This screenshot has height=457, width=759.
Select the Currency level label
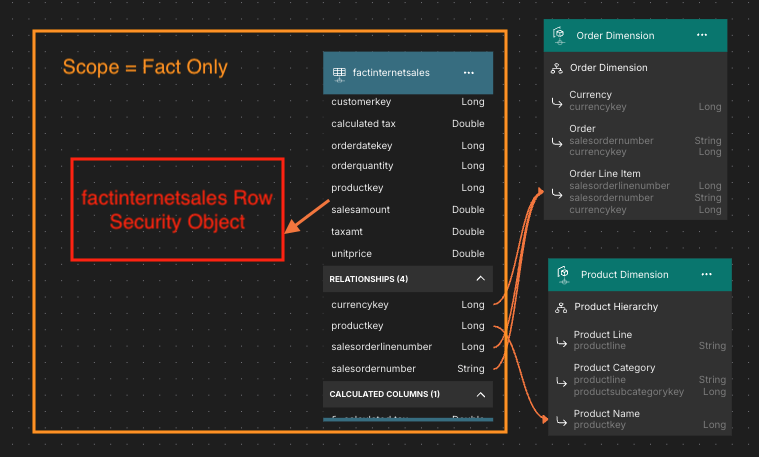click(591, 94)
